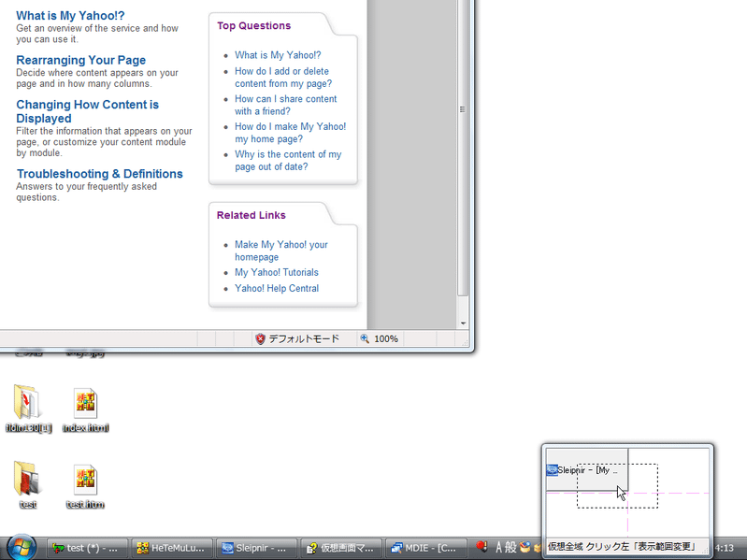Click the browser window resize grip corner
The width and height of the screenshot is (747, 560).
click(465, 341)
